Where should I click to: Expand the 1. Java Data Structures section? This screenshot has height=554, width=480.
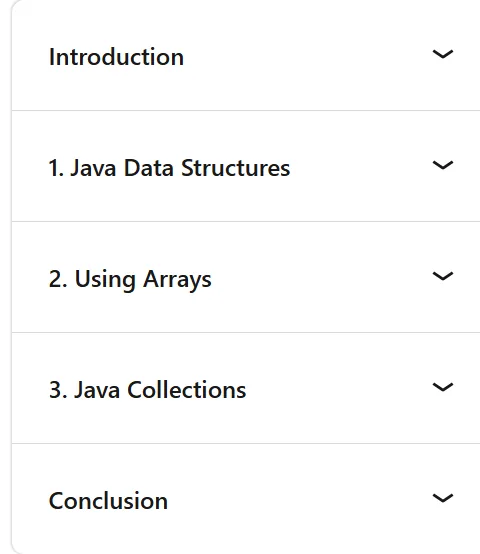[x=246, y=166]
